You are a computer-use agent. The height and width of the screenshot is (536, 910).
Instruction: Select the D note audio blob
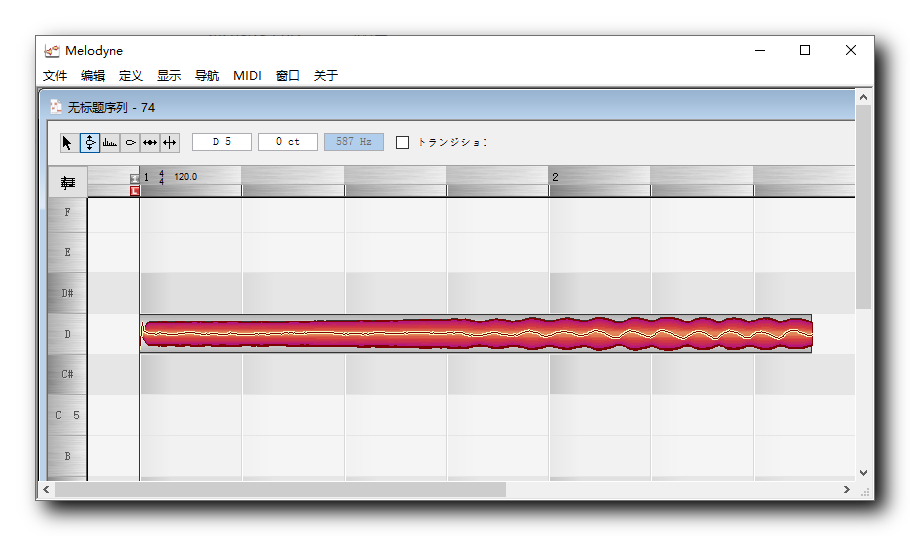(476, 334)
